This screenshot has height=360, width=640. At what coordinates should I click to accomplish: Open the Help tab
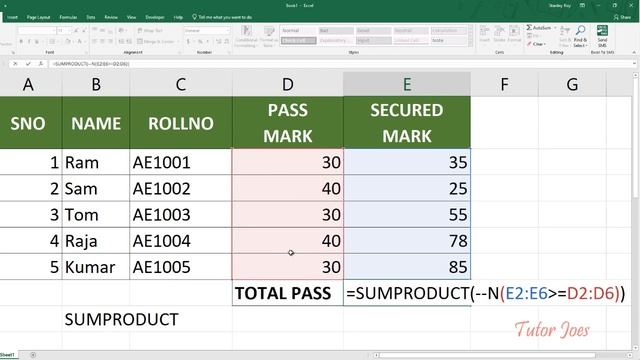click(178, 17)
